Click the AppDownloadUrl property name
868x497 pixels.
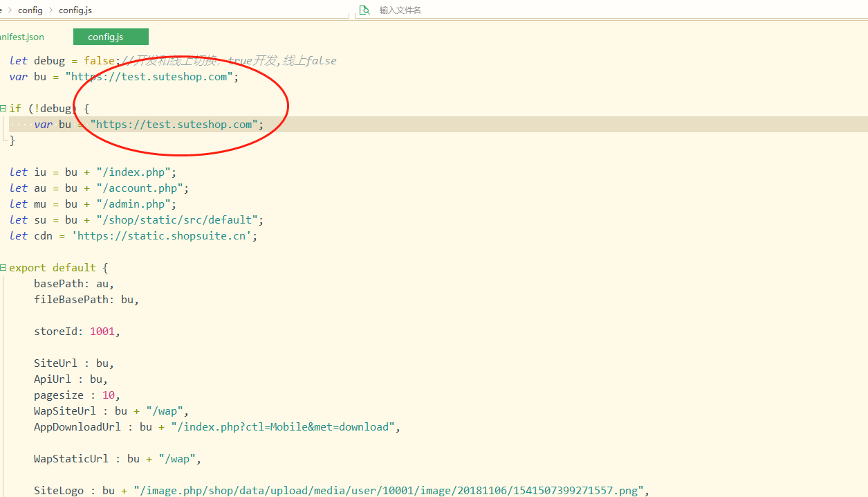tap(77, 427)
